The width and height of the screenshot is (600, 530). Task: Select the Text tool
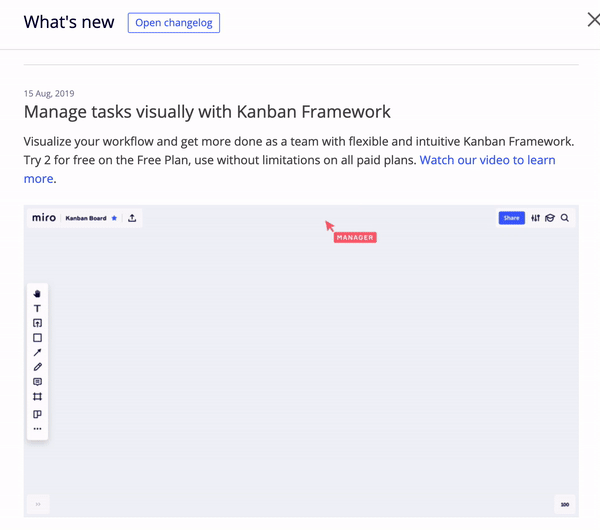[37, 308]
